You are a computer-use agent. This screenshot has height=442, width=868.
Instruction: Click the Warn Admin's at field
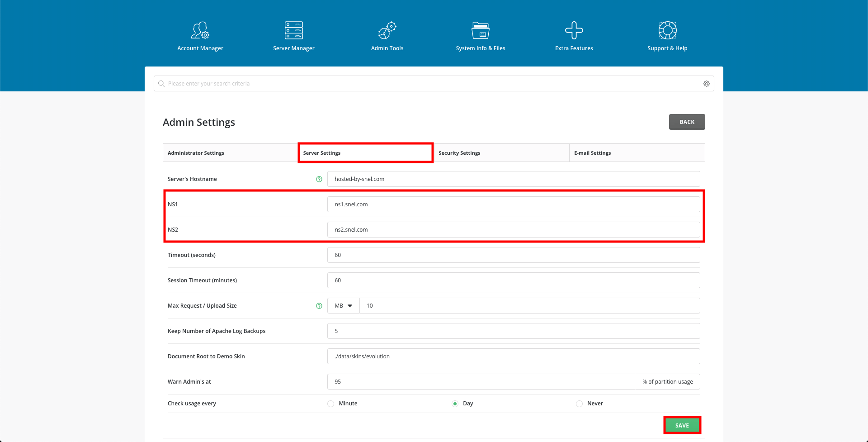[x=481, y=382]
